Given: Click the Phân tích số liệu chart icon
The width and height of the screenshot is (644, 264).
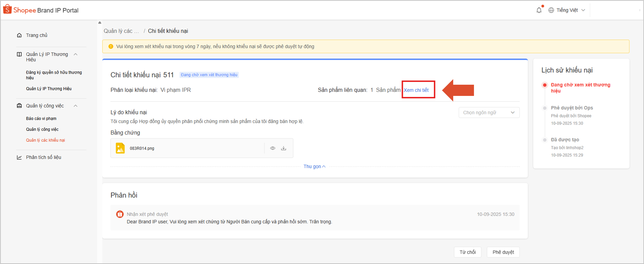Looking at the screenshot, I should (x=19, y=158).
